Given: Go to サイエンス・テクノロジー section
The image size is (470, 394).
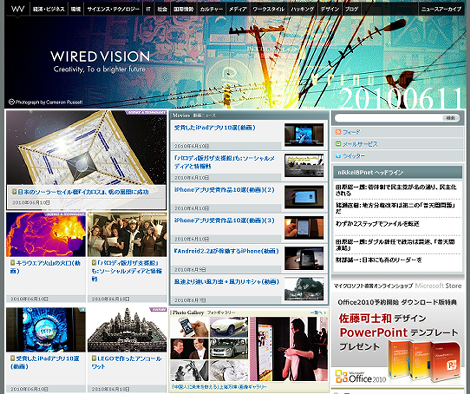Looking at the screenshot, I should click(x=113, y=9).
